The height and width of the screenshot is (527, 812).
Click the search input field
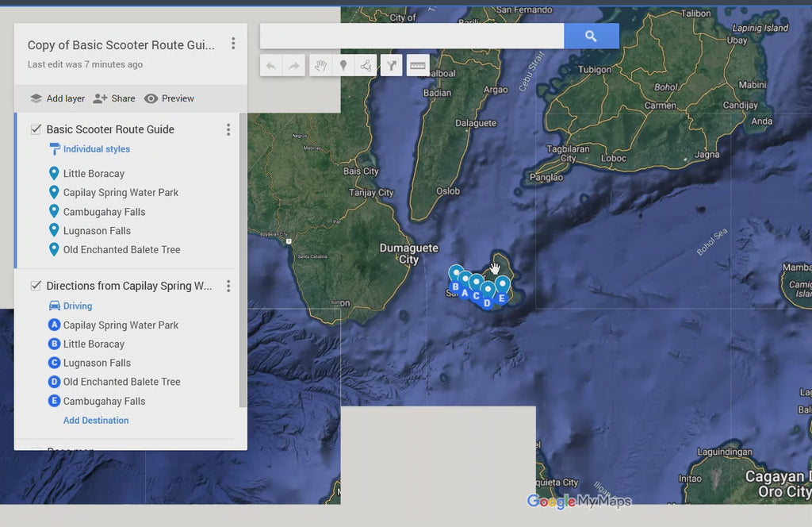point(412,36)
